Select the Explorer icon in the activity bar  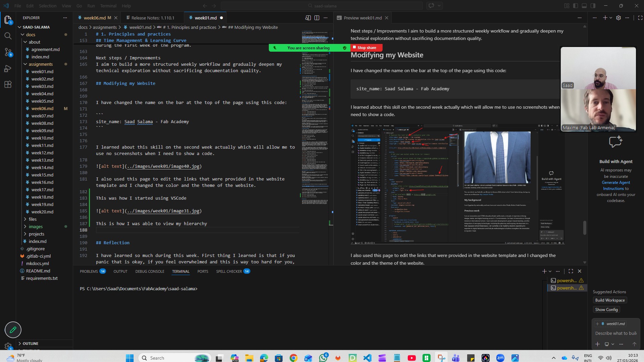click(x=8, y=20)
